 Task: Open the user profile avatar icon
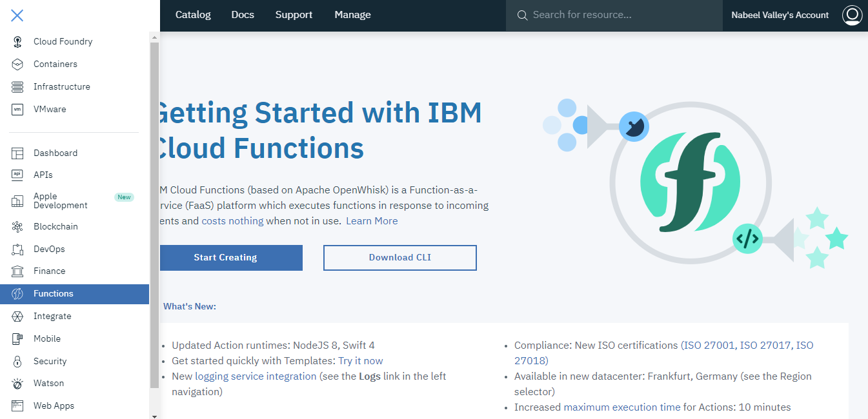tap(852, 15)
